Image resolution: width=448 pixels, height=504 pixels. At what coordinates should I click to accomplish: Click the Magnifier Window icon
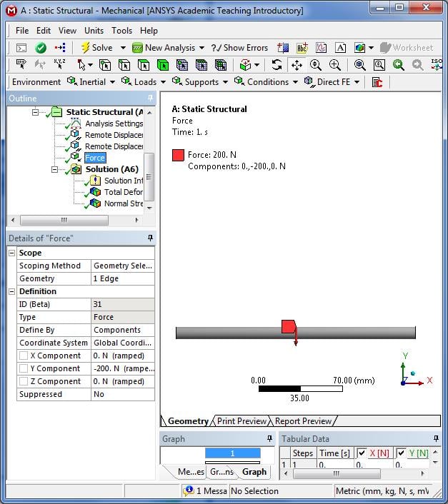tap(379, 65)
